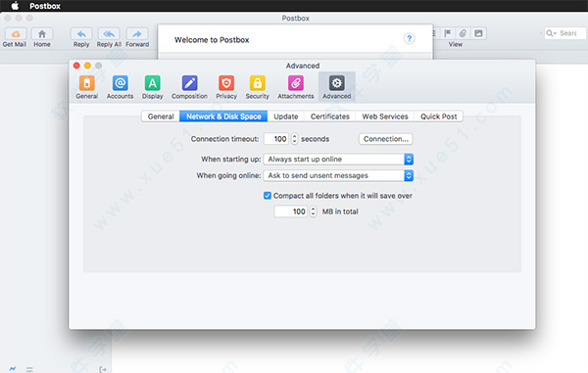Switch to the Update tab
The width and height of the screenshot is (588, 373).
coord(286,117)
